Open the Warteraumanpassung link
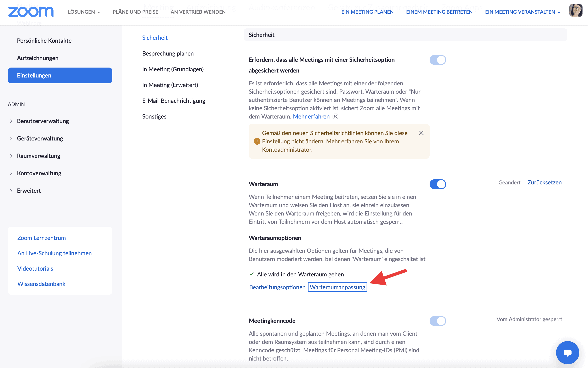 (x=338, y=287)
